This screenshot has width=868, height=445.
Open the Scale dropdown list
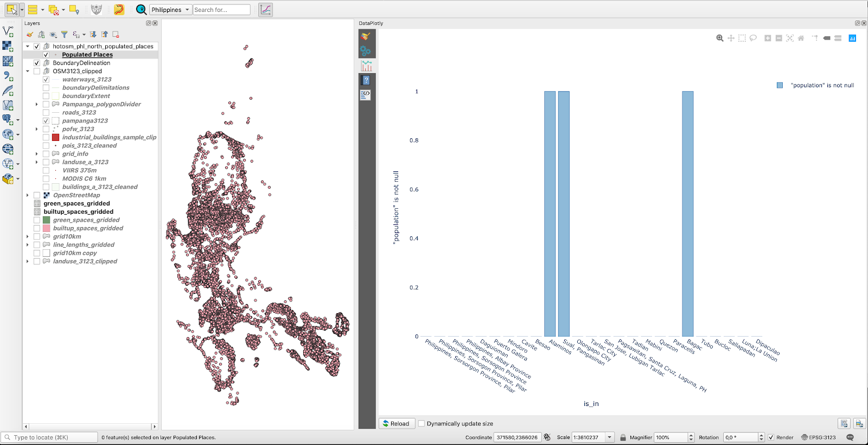tap(610, 437)
